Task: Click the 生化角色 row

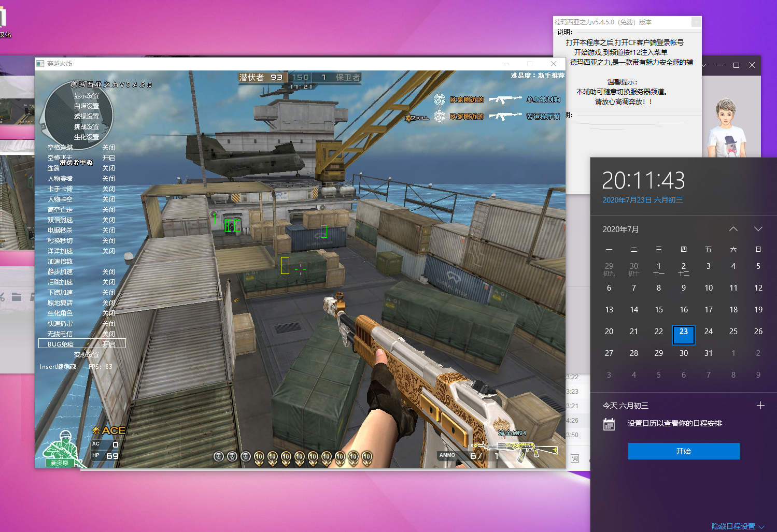Action: [x=81, y=313]
